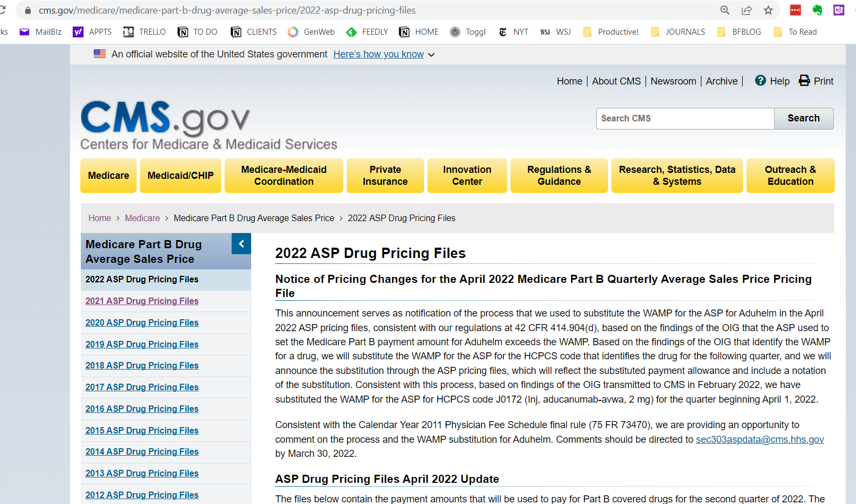856x504 pixels.
Task: Open the Productive! bookmarks folder
Action: point(611,32)
